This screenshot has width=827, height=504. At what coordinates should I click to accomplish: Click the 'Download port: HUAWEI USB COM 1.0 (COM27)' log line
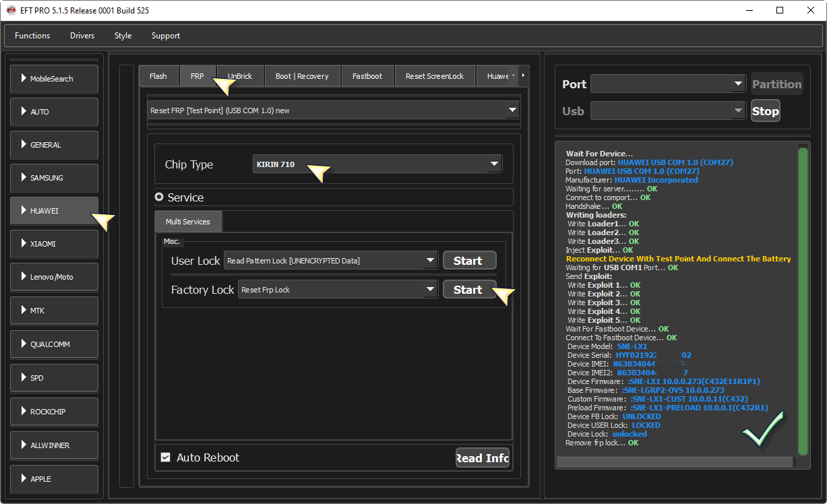coord(649,162)
